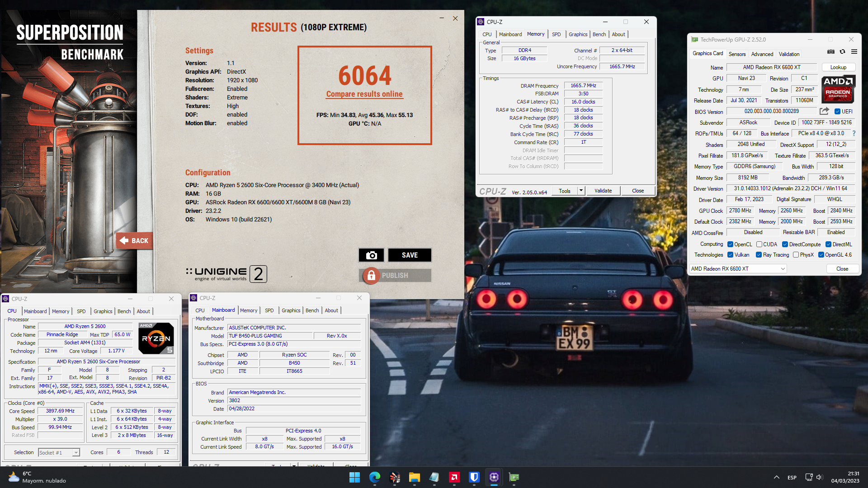Toggle CUDA checkbox in GPU-Z
868x488 pixels.
759,244
